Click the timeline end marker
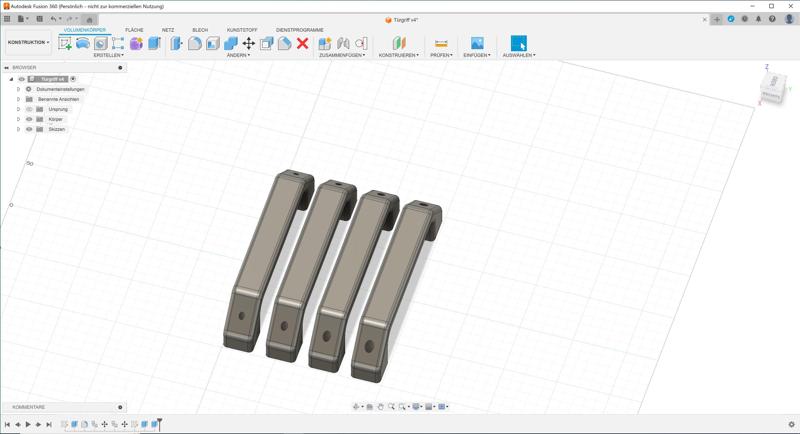 click(160, 423)
